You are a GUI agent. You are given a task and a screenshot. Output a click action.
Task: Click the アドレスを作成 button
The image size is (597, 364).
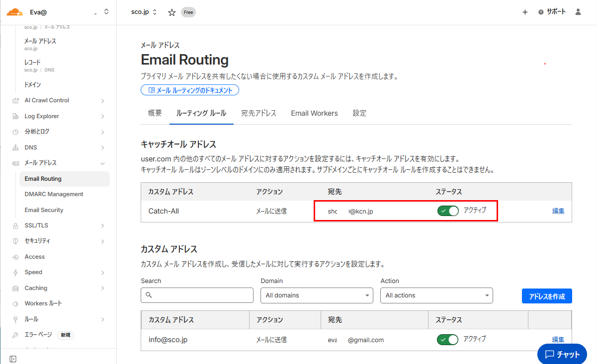tap(546, 296)
